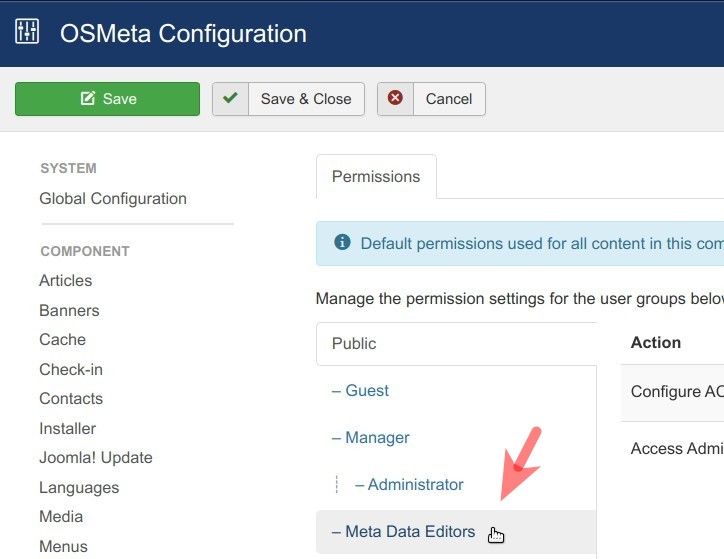This screenshot has width=724, height=559.
Task: Open Check-in component settings
Action: click(71, 369)
